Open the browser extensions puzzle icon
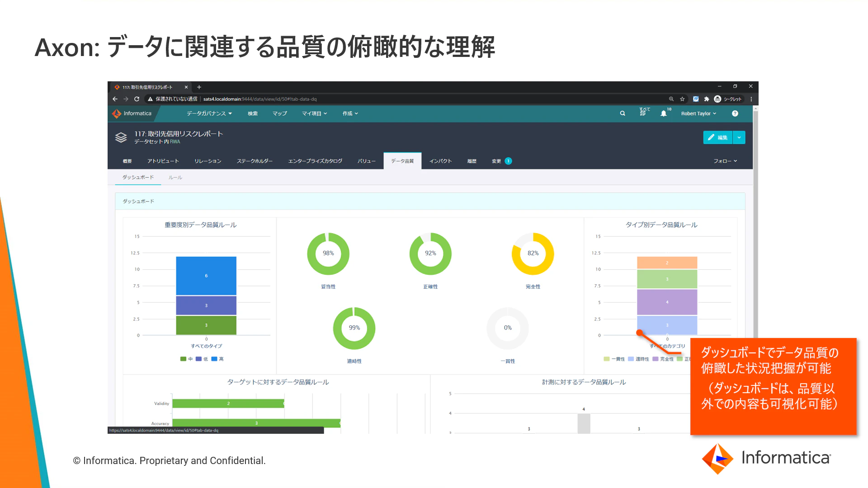 coord(707,99)
